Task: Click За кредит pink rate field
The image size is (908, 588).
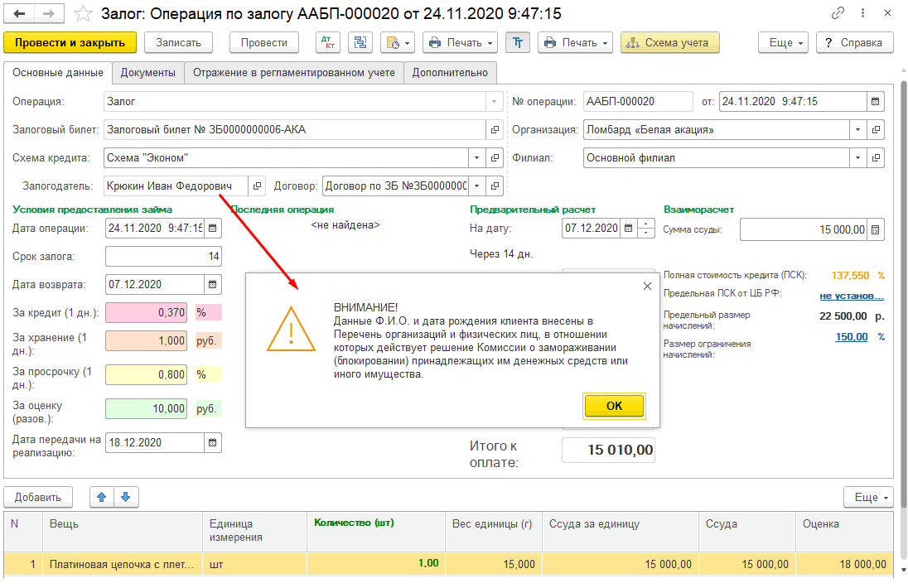Action: coord(146,312)
